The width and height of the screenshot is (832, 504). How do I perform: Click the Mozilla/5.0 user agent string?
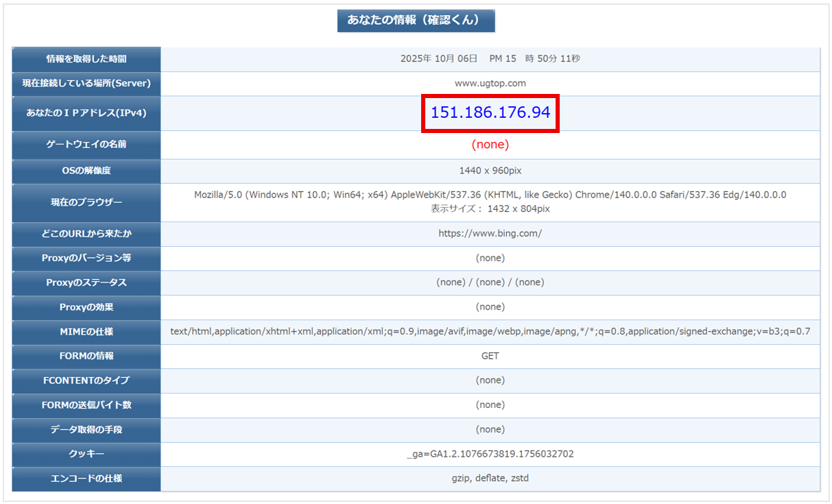490,195
